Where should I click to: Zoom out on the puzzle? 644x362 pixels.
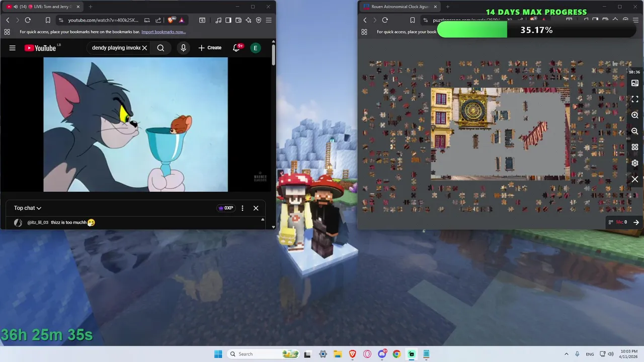pyautogui.click(x=635, y=131)
